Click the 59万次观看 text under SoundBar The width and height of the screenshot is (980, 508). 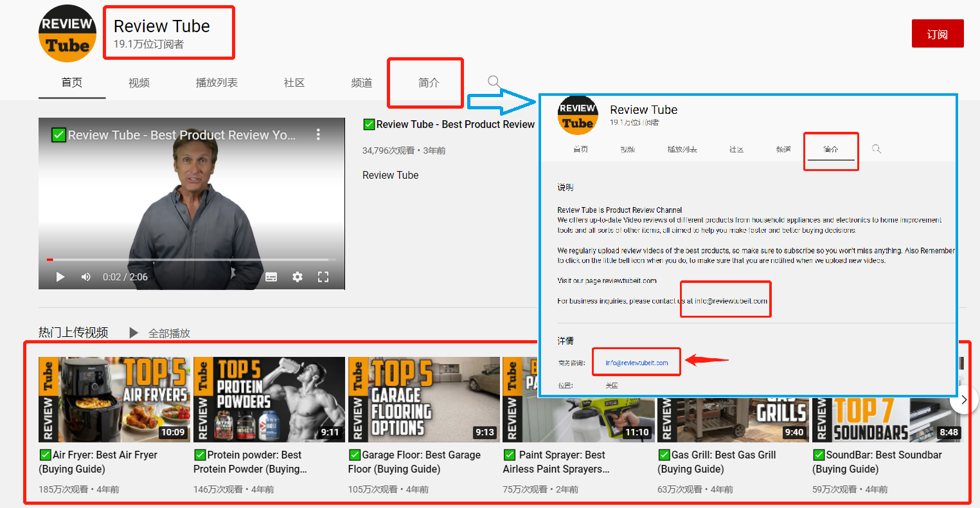[834, 489]
